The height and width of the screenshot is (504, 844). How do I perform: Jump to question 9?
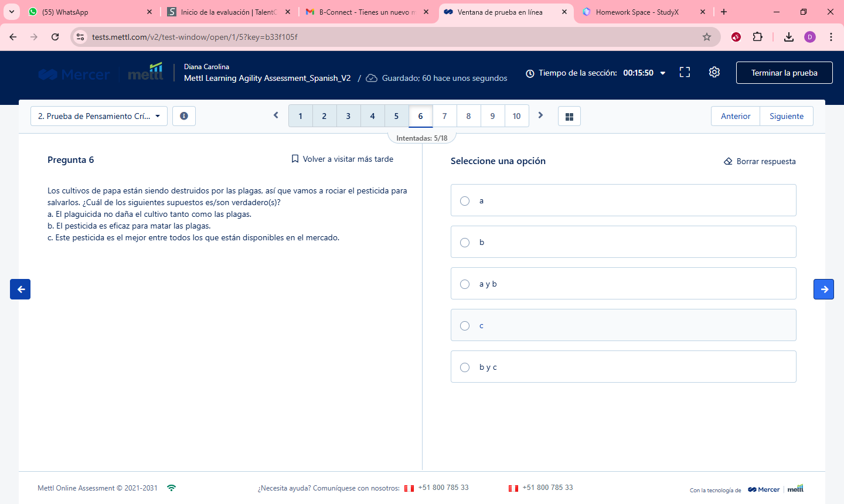tap(492, 116)
